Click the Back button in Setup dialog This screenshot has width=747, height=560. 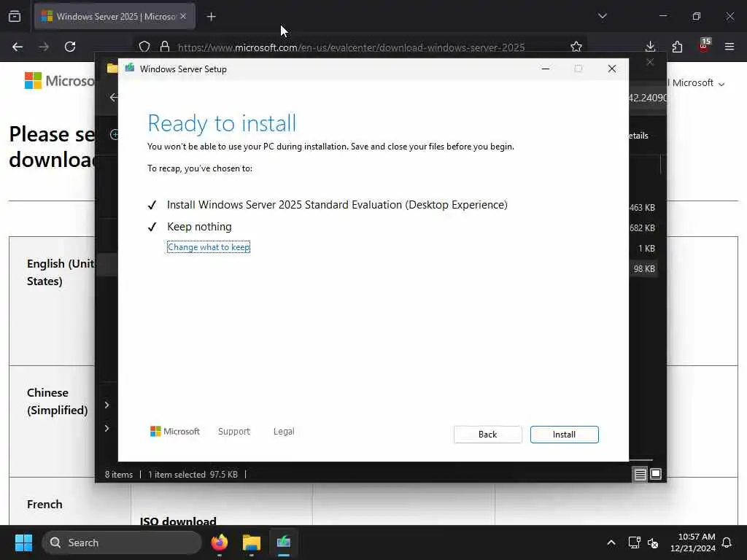pos(487,435)
